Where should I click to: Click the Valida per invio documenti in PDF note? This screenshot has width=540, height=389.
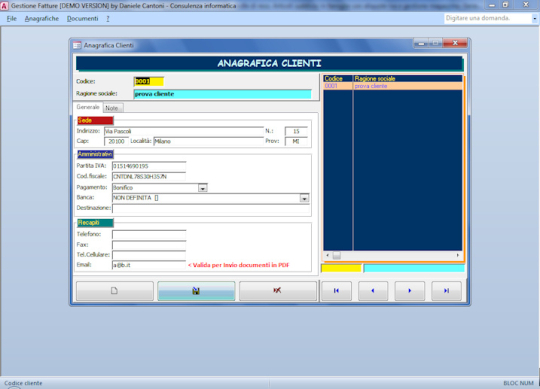point(238,265)
